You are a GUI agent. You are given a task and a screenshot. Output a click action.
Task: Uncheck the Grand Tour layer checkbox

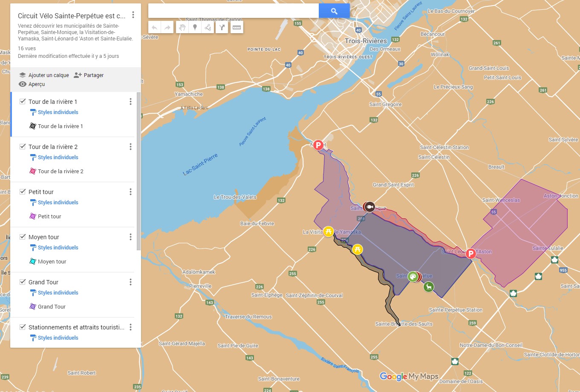[23, 282]
